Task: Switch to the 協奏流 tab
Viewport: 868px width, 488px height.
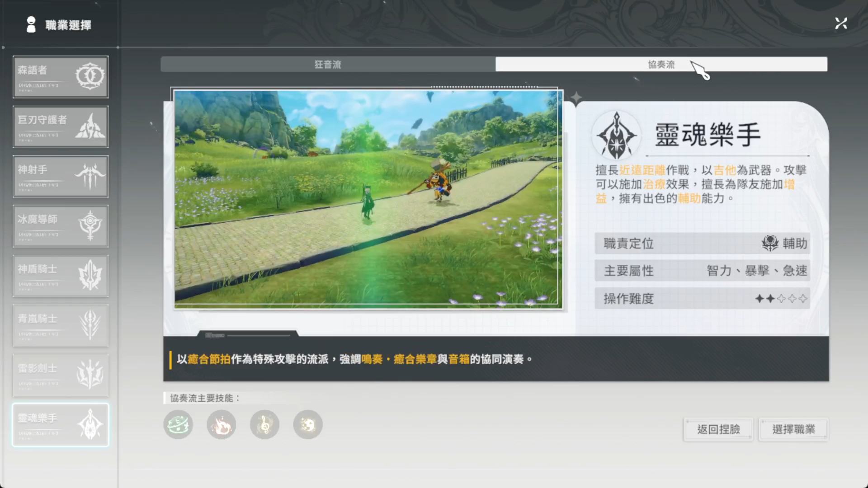Action: coord(661,64)
